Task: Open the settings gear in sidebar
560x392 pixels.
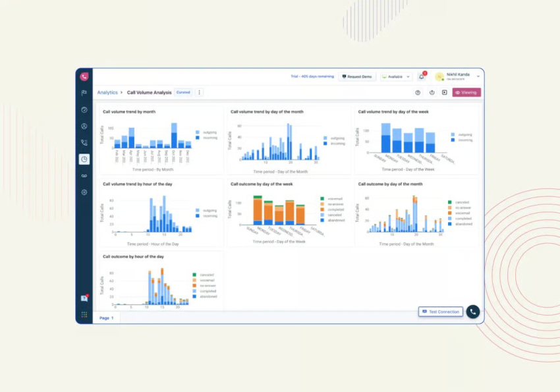Action: pos(84,192)
